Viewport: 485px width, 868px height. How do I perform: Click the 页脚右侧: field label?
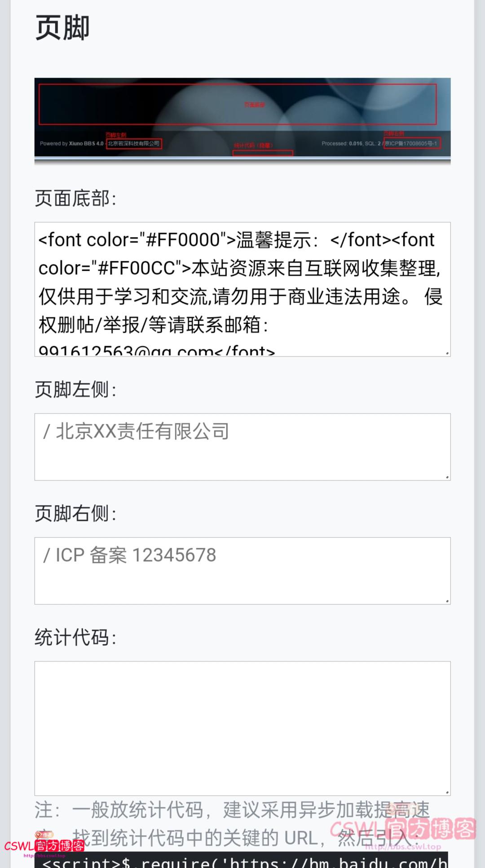click(x=75, y=513)
